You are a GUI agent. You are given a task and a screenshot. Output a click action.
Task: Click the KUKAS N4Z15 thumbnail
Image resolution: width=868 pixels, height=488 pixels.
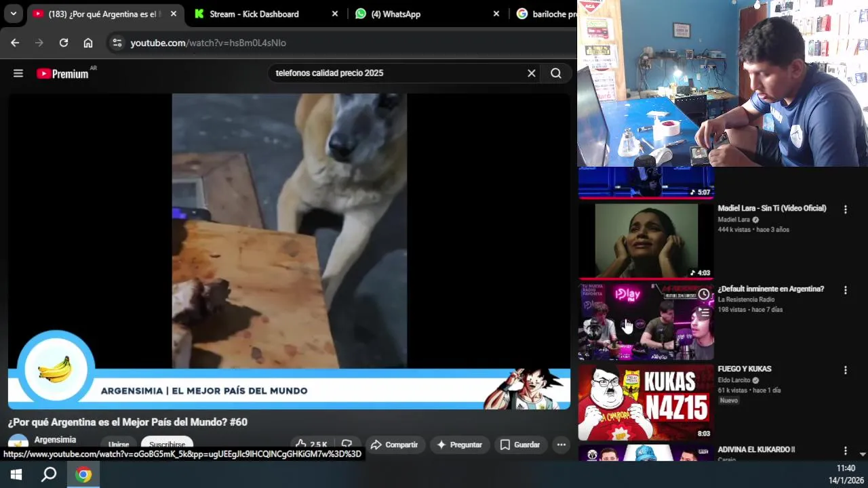pyautogui.click(x=646, y=403)
